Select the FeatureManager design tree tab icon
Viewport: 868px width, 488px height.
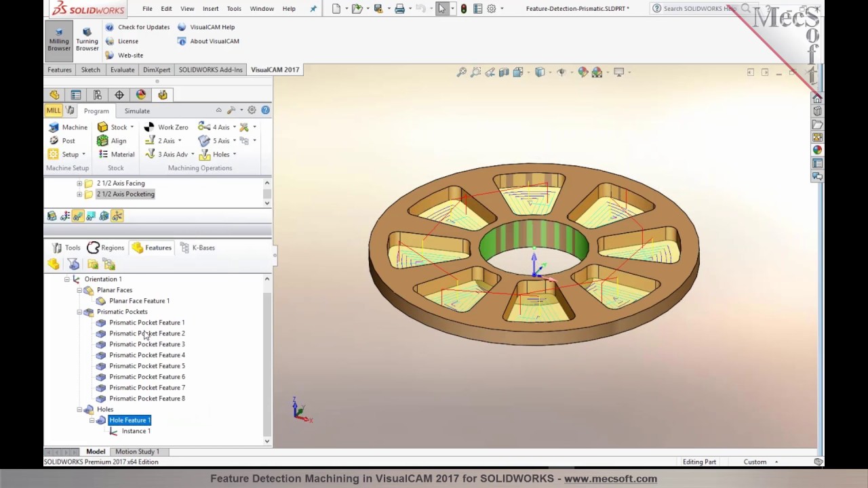(x=54, y=95)
